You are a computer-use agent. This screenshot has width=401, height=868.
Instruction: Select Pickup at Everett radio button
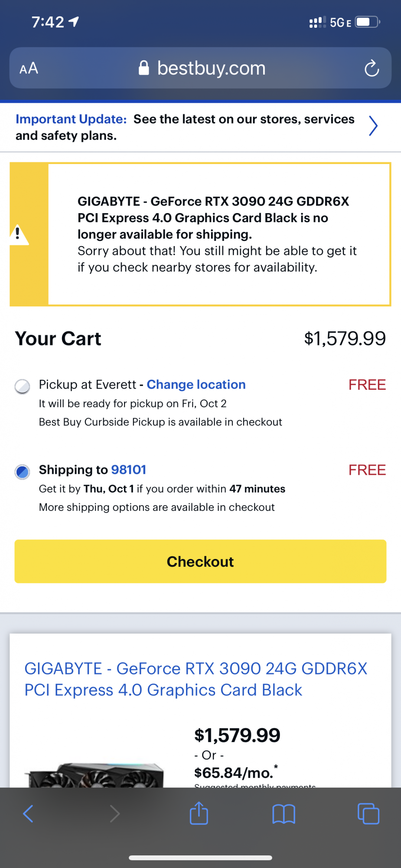click(23, 386)
